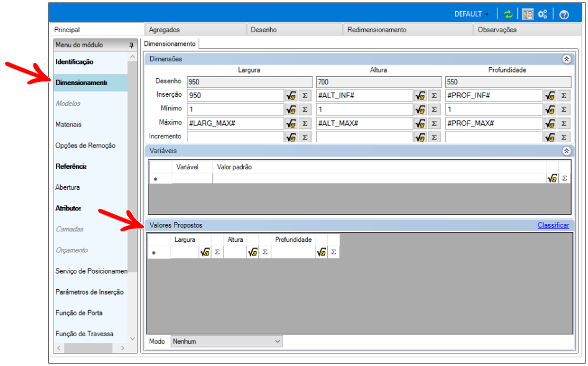Click the Mínimo Largura input field
The width and height of the screenshot is (588, 366).
pyautogui.click(x=235, y=109)
